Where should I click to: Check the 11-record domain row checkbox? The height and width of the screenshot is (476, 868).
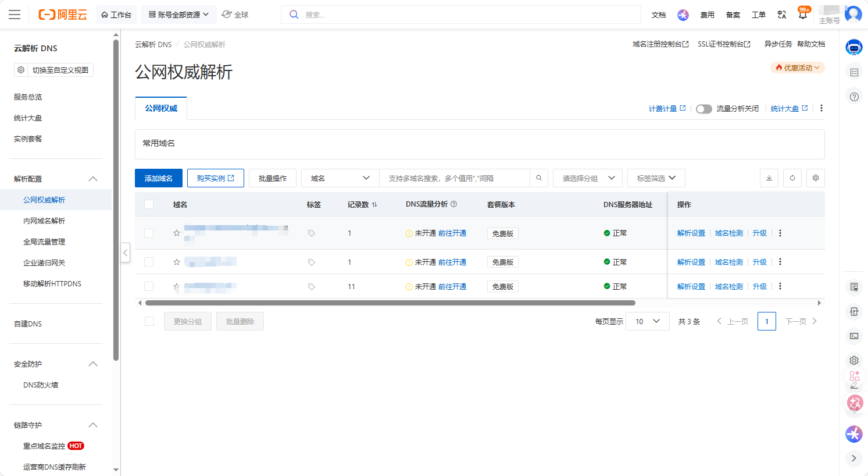(x=149, y=286)
